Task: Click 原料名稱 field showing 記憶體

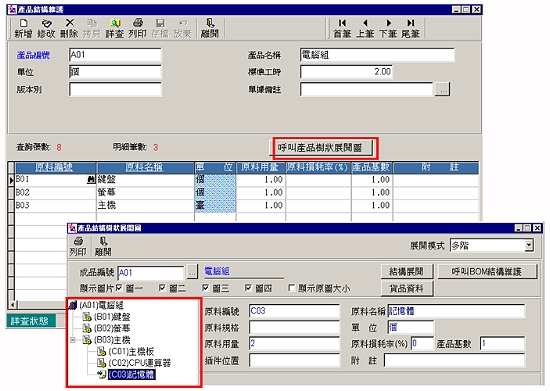Action: click(456, 311)
